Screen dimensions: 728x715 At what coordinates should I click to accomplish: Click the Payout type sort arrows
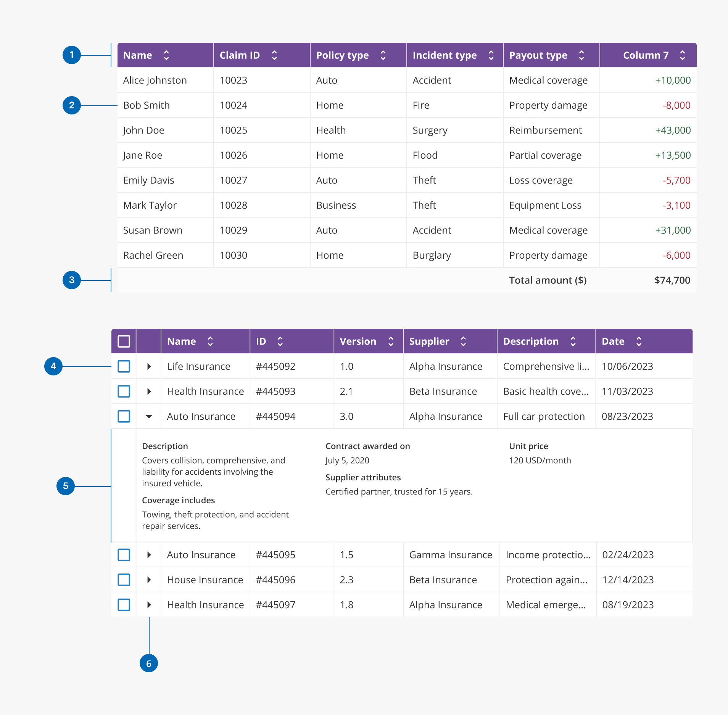[x=581, y=55]
